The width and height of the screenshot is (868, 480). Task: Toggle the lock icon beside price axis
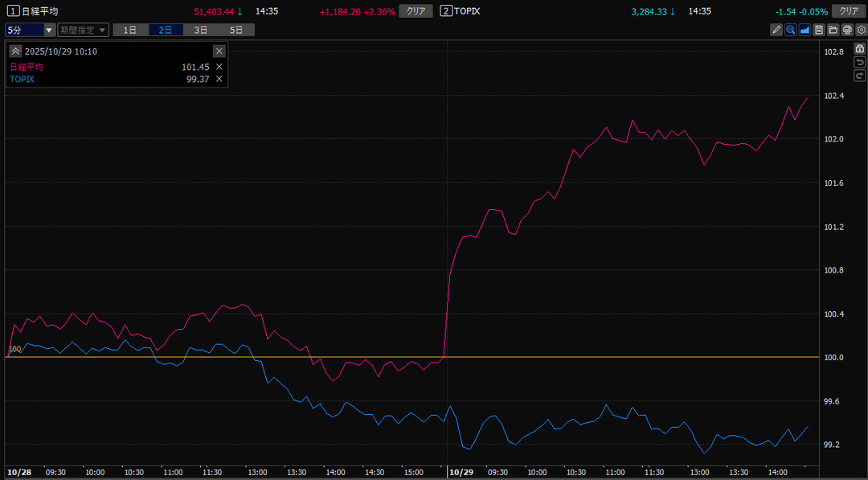[859, 49]
